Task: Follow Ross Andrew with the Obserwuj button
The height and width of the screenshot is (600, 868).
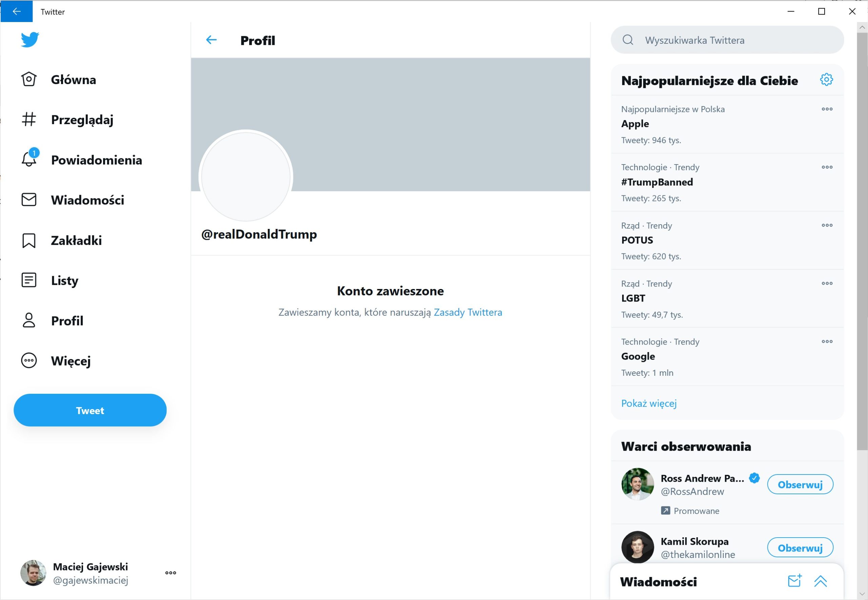Action: point(800,485)
